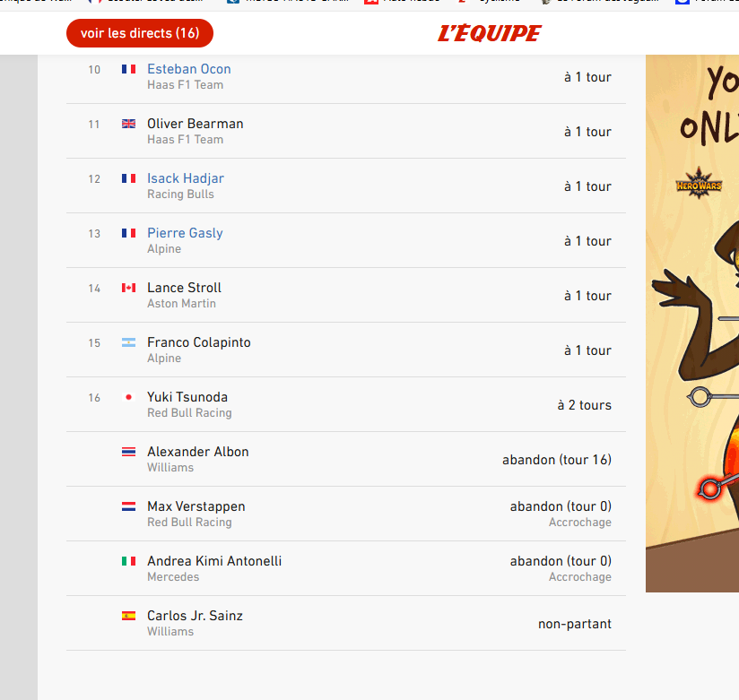The height and width of the screenshot is (700, 739).
Task: Open Isack Hadjar's driver link
Action: 186,178
